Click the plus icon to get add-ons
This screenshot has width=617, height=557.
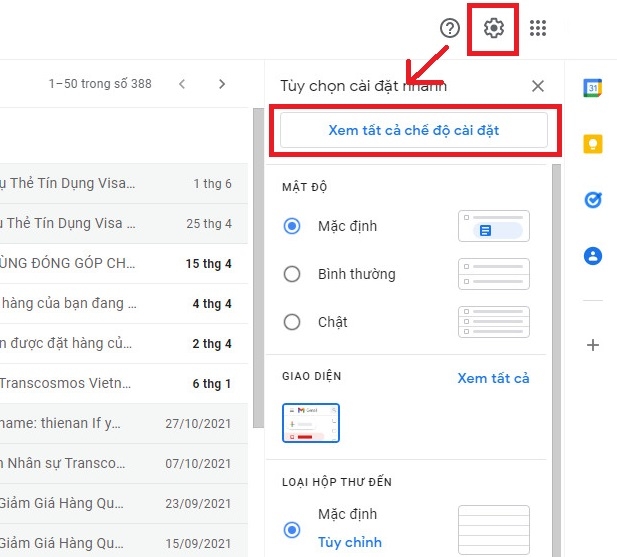coord(593,345)
